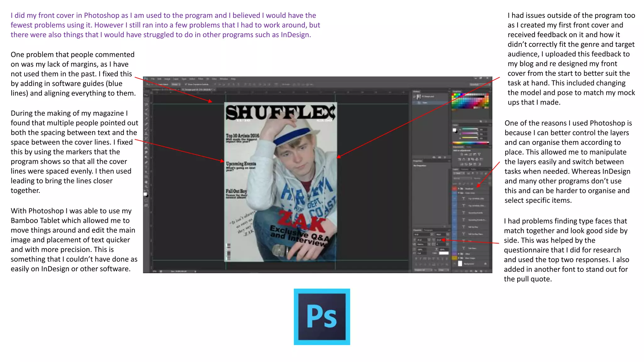644x362 pixels.
Task: Click the large Photoshop Ps logo
Action: [322, 316]
